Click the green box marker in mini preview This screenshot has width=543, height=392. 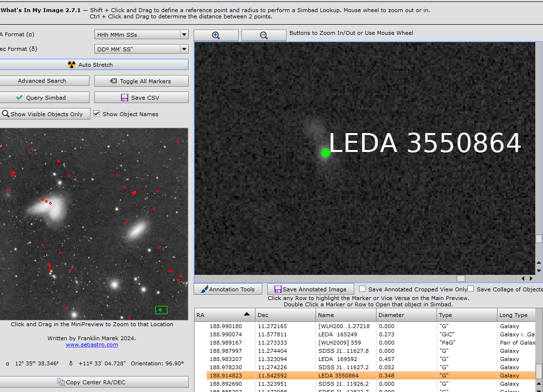click(161, 310)
